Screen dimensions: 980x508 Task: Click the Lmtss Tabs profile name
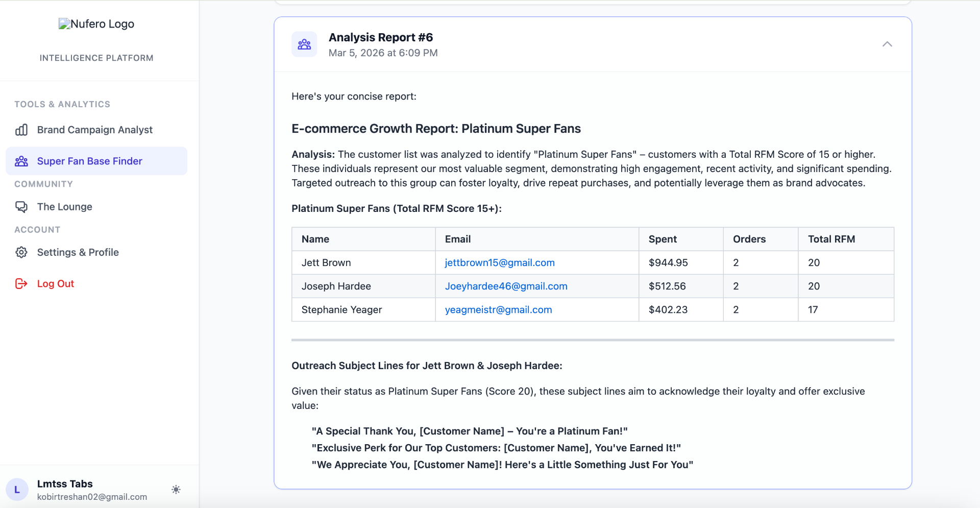click(65, 483)
